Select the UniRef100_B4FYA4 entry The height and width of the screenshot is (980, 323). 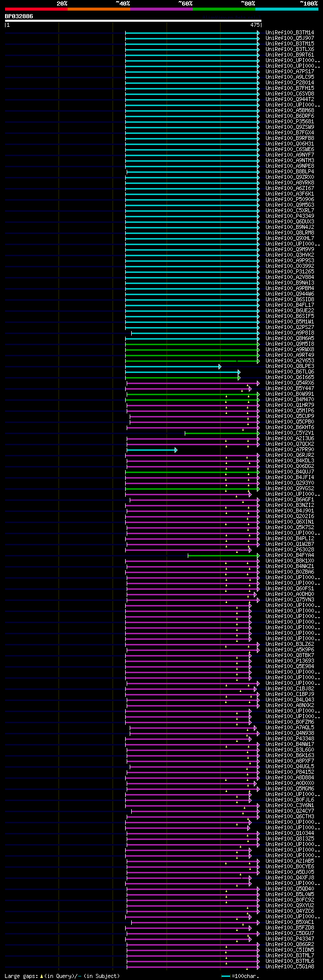coord(290,555)
